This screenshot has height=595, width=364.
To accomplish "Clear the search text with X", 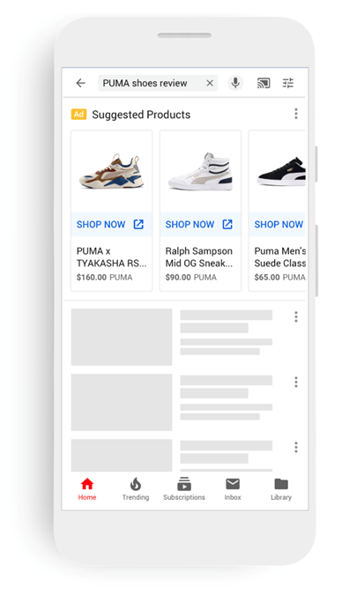I will pos(210,83).
